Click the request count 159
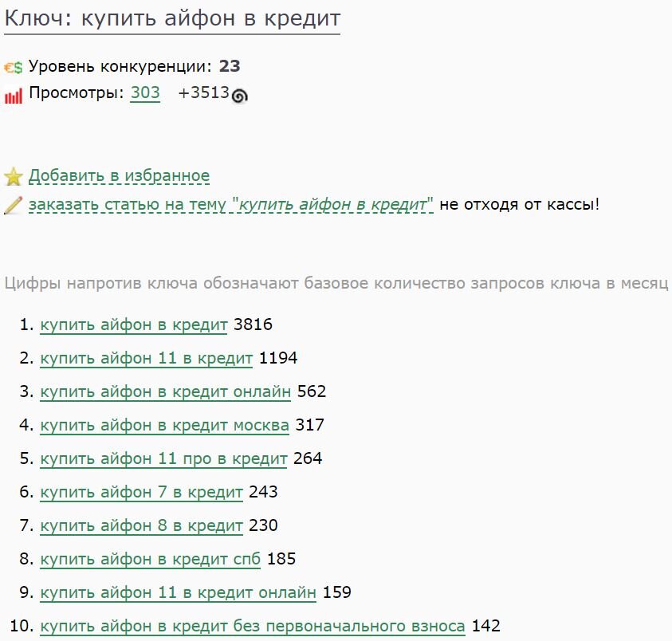 (337, 592)
